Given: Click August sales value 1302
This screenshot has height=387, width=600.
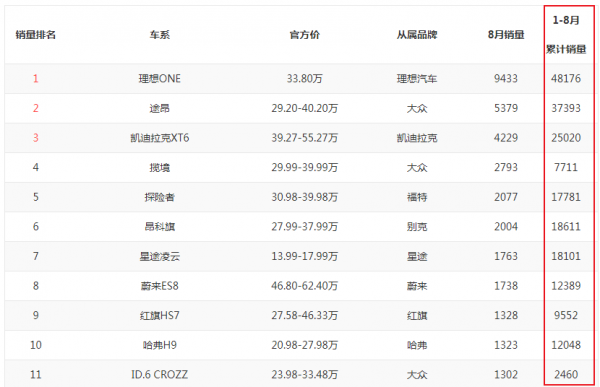Looking at the screenshot, I should click(506, 374).
